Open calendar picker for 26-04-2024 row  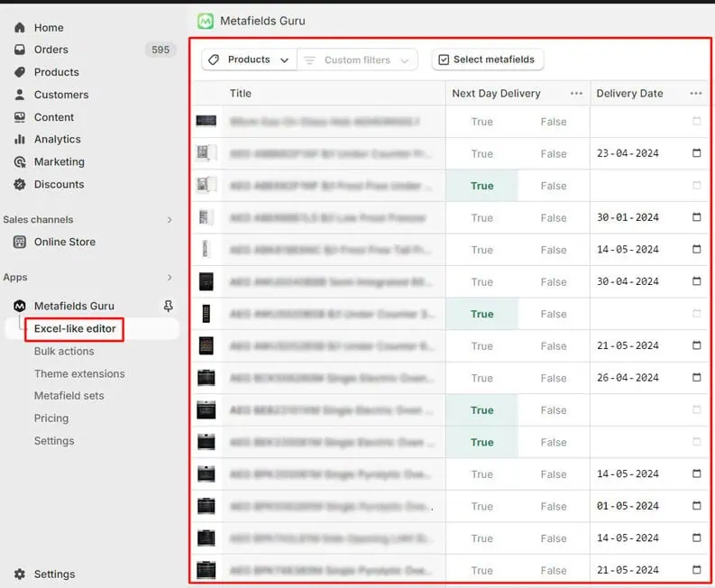pos(696,377)
